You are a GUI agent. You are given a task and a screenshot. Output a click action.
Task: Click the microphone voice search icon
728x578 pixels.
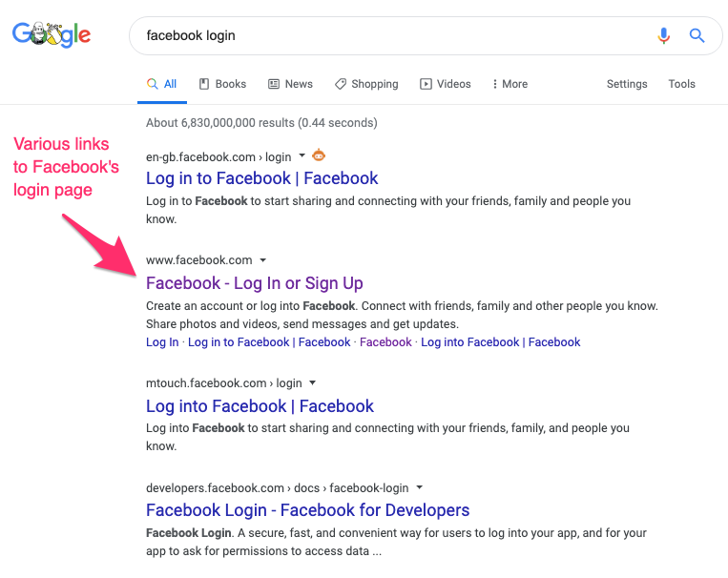click(663, 35)
